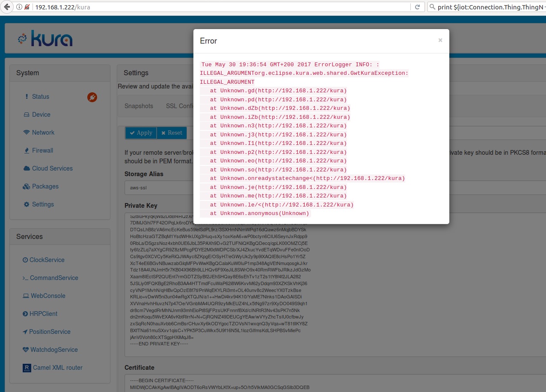Viewport: 546px width, 392px height.
Task: Click the CommandService terminal prompt icon
Action: point(25,278)
